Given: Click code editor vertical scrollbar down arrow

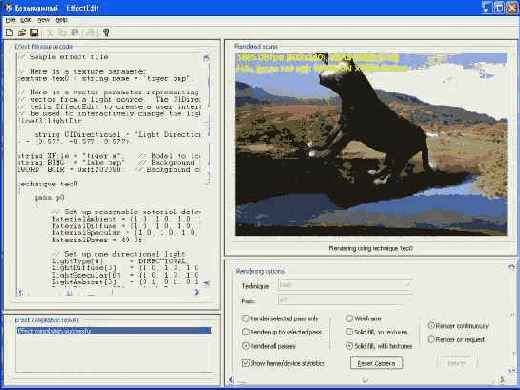Looking at the screenshot, I should pyautogui.click(x=206, y=283).
